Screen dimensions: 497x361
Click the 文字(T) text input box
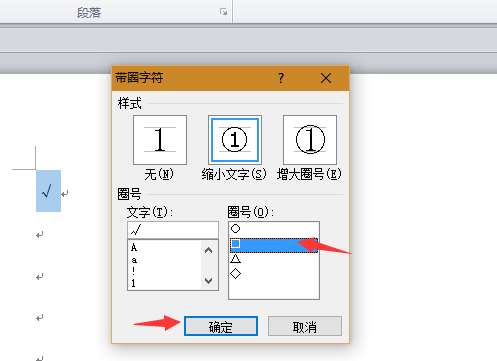173,230
